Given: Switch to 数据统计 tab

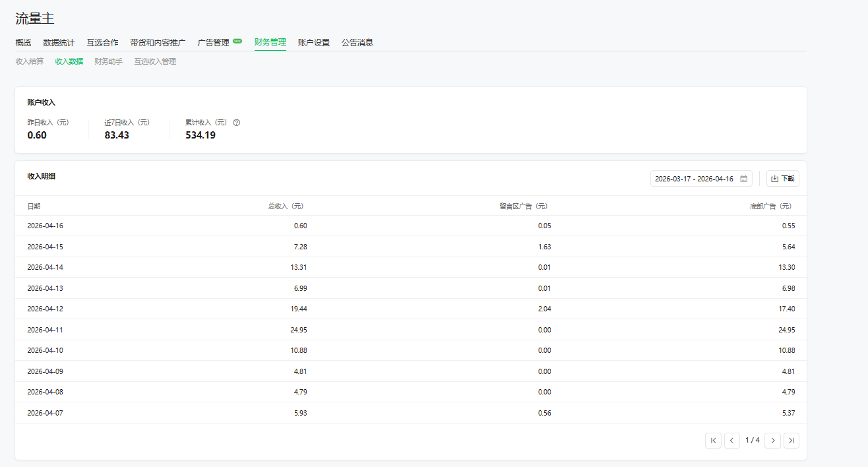Looking at the screenshot, I should (x=59, y=42).
